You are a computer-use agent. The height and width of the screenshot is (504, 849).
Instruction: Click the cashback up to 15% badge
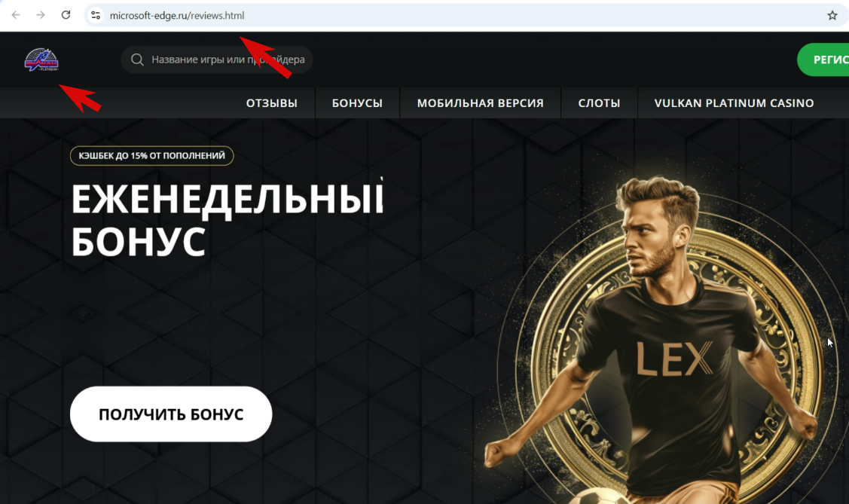pyautogui.click(x=151, y=156)
